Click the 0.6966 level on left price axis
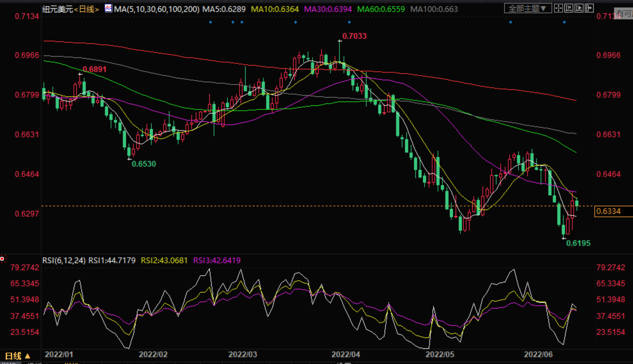633x364 pixels. tap(27, 55)
